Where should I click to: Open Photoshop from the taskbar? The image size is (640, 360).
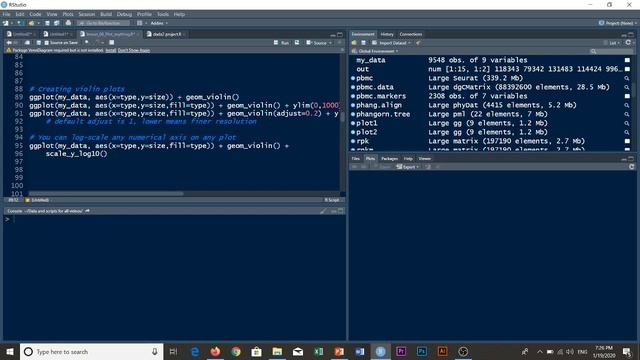[x=422, y=351]
